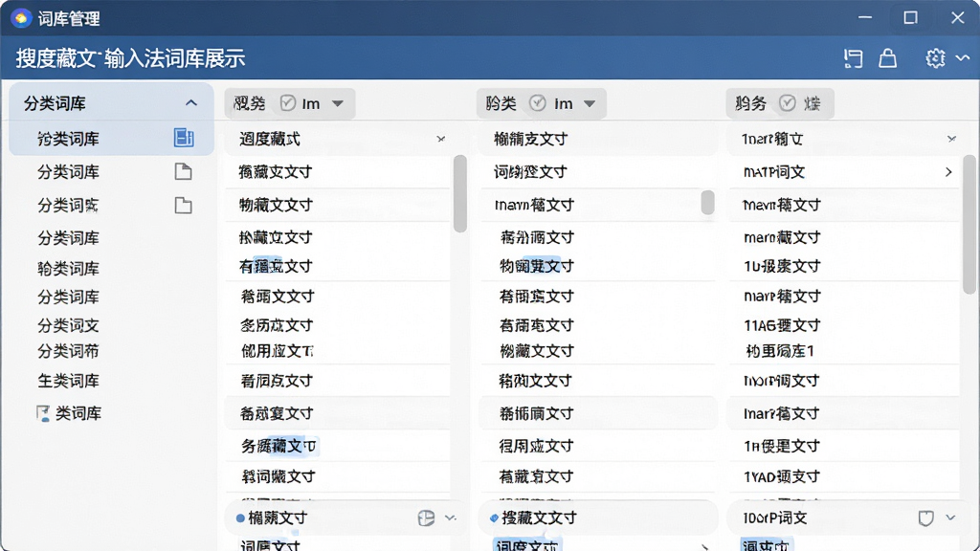The height and width of the screenshot is (551, 980).
Task: Click the 盼类 column header label
Action: (501, 103)
